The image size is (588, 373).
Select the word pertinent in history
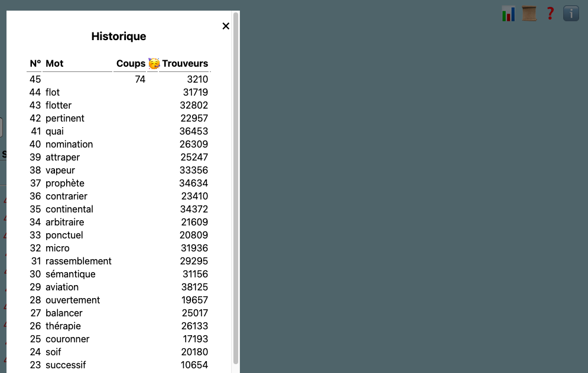[x=65, y=118]
